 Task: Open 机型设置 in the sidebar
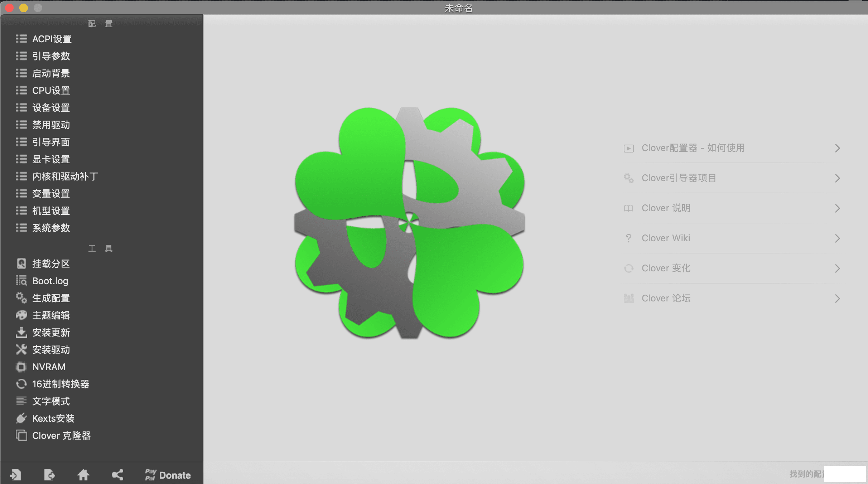pyautogui.click(x=51, y=211)
